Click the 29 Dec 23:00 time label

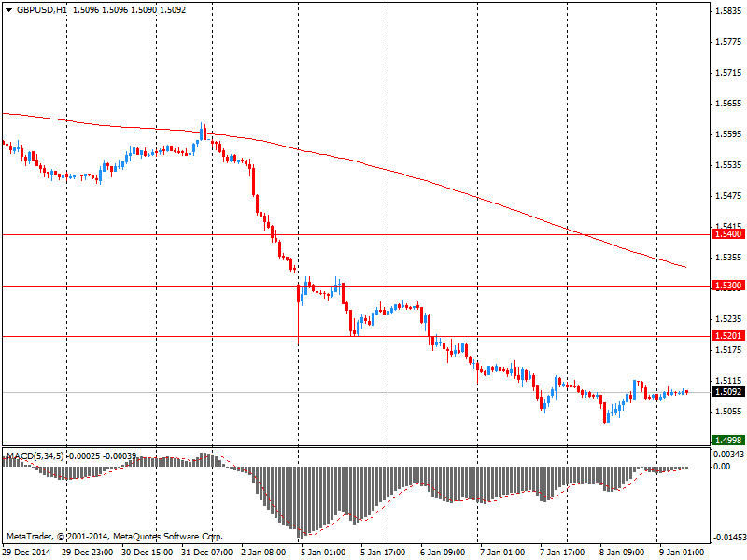(87, 553)
